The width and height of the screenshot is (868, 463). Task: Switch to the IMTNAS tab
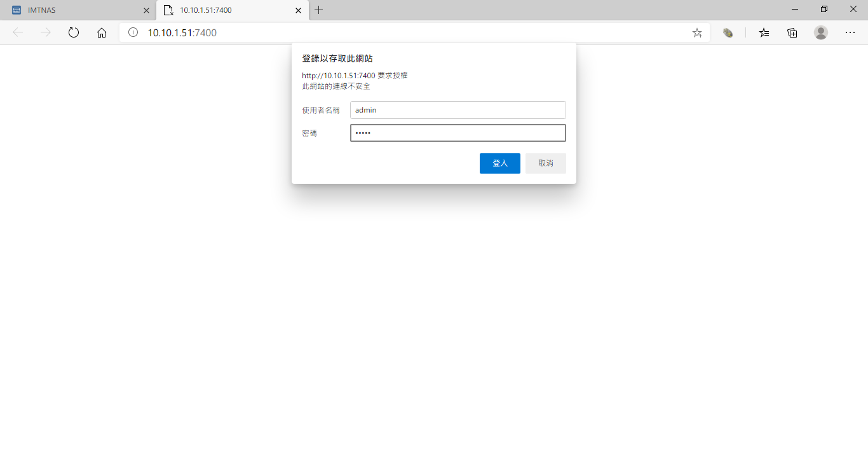click(x=78, y=10)
